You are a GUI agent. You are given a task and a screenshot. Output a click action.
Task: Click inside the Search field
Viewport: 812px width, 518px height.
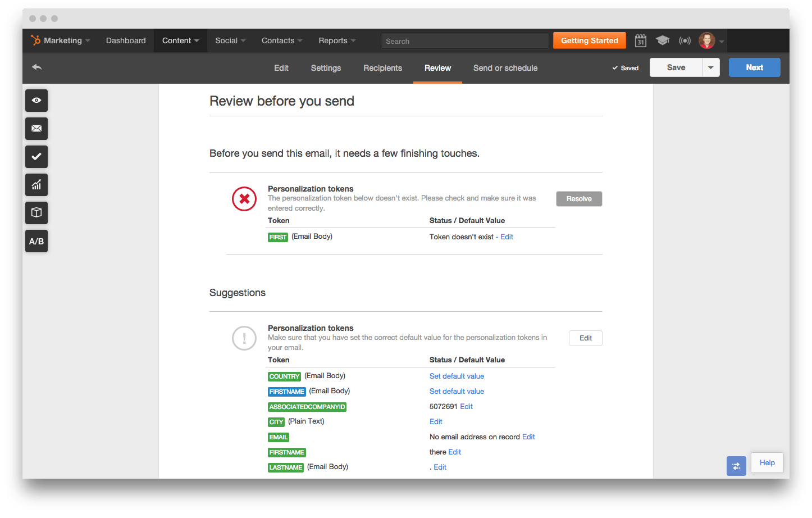pos(464,40)
